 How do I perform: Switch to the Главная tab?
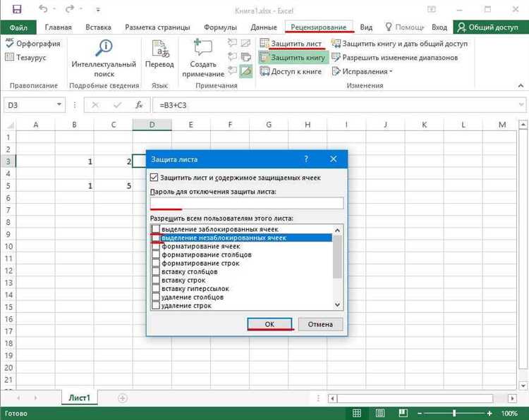click(58, 27)
